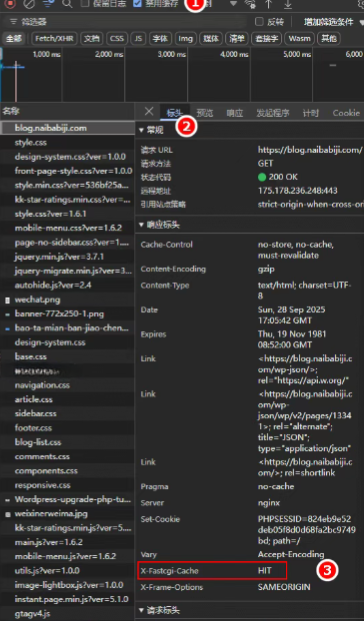Image resolution: width=364 pixels, height=621 pixels.
Task: Filter requests by 文档 type
Action: (91, 38)
